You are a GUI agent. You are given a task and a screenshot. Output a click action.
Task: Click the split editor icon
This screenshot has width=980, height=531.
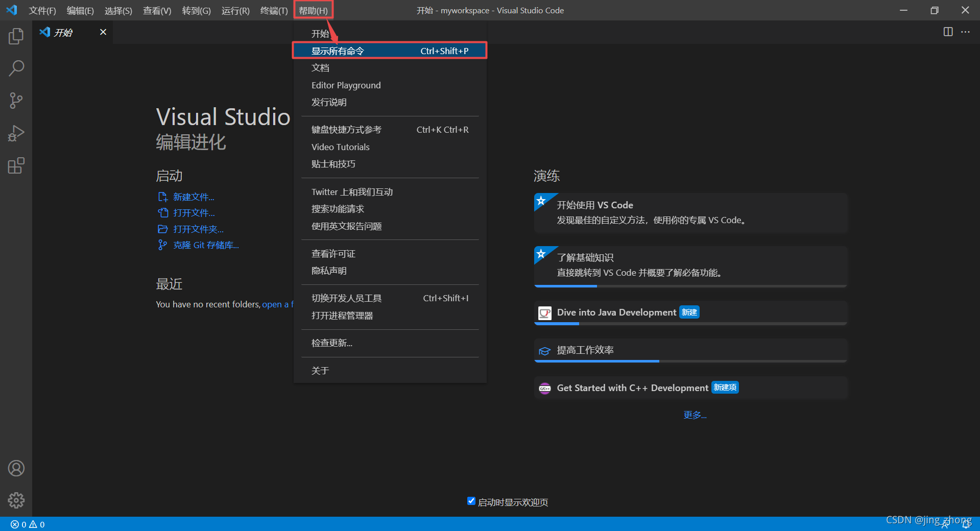[x=948, y=32]
